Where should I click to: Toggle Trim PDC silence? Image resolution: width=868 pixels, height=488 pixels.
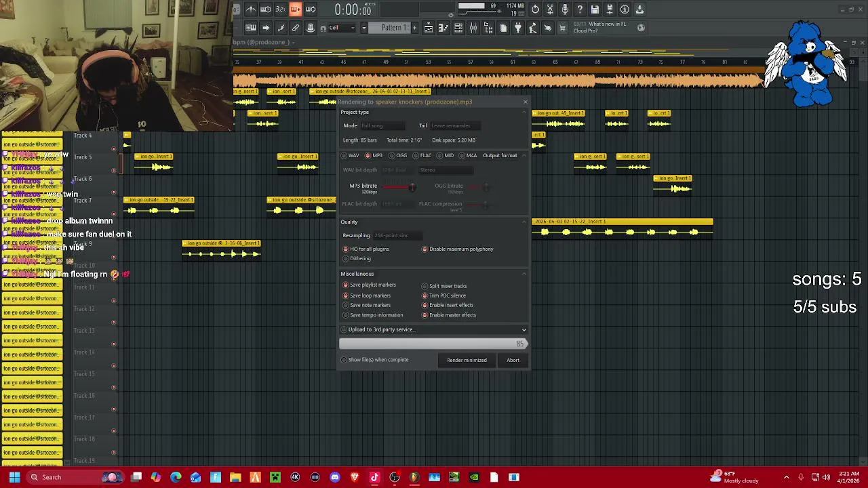444,296
